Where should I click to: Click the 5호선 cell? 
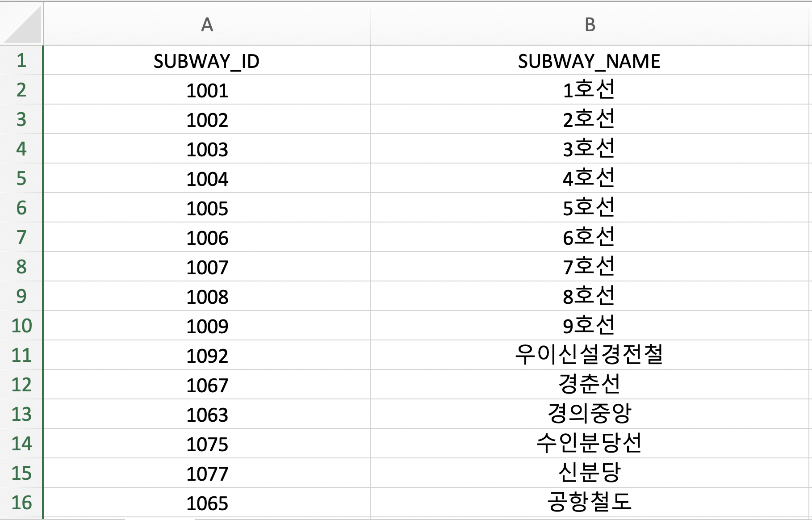(590, 208)
